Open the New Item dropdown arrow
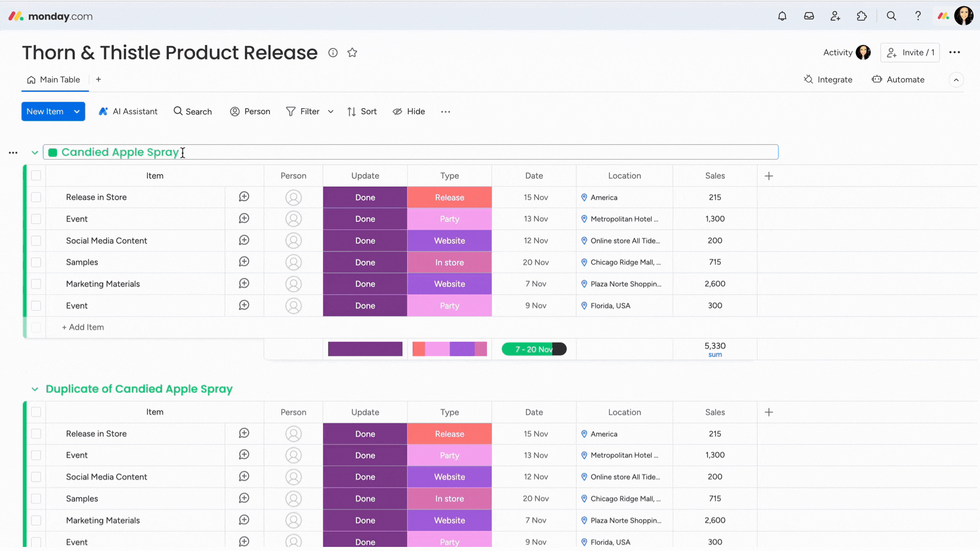Viewport: 980px width, 551px height. 77,112
